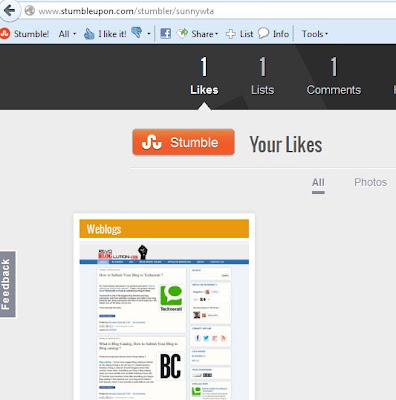Click the thumbs-up I like it! icon

tap(89, 34)
